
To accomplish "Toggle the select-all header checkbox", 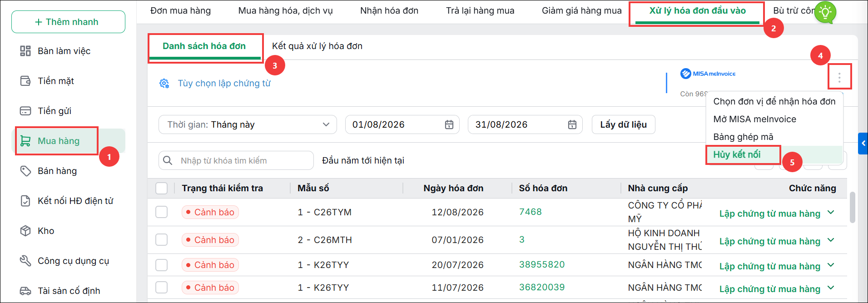I will point(161,188).
